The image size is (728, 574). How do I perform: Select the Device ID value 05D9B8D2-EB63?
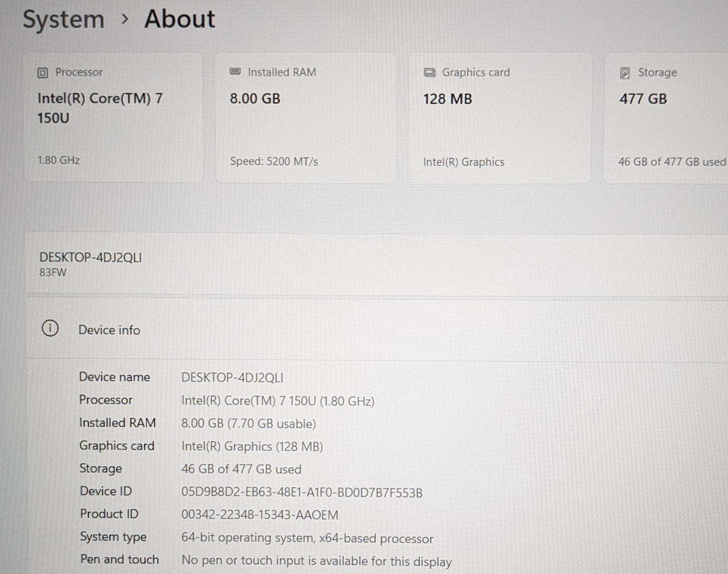(x=302, y=492)
